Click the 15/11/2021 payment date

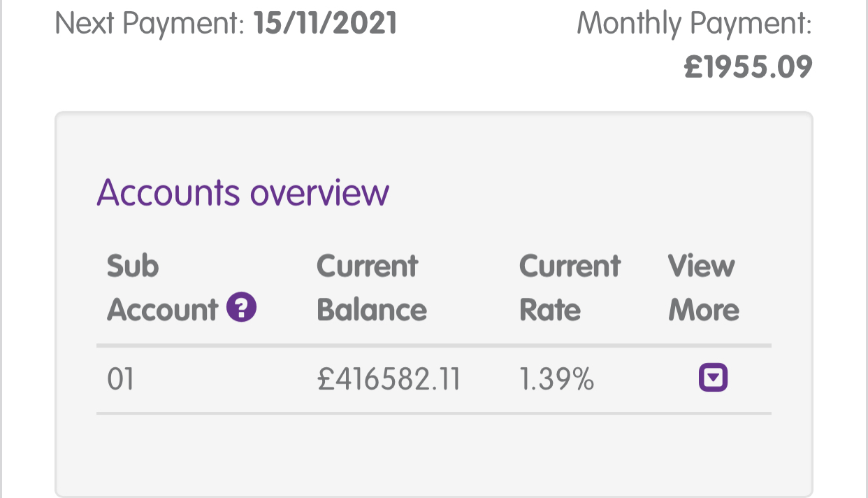tap(326, 23)
